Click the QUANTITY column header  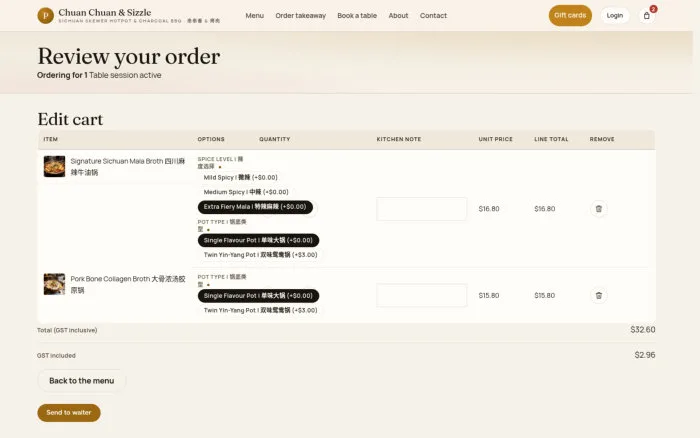(x=275, y=139)
